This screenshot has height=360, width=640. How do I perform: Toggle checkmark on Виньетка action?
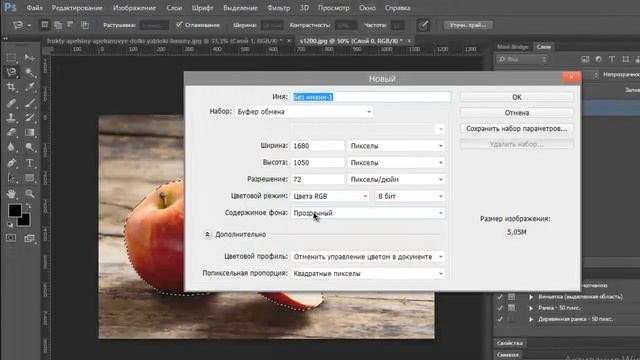tap(500, 297)
